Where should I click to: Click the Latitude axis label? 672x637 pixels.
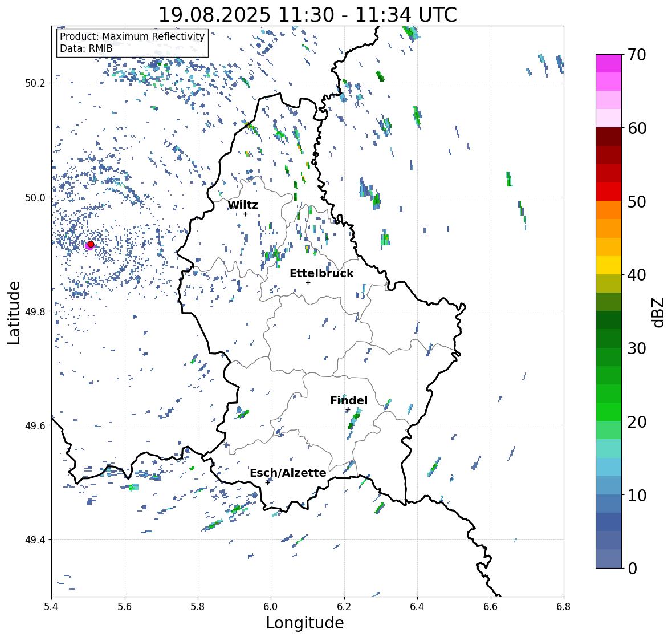tap(14, 313)
